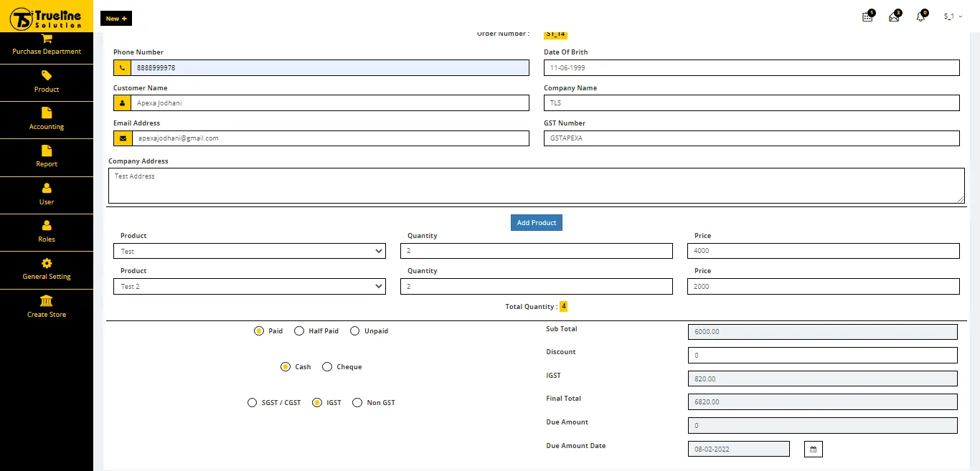The image size is (980, 471).
Task: Click the Add Product button
Action: [537, 222]
